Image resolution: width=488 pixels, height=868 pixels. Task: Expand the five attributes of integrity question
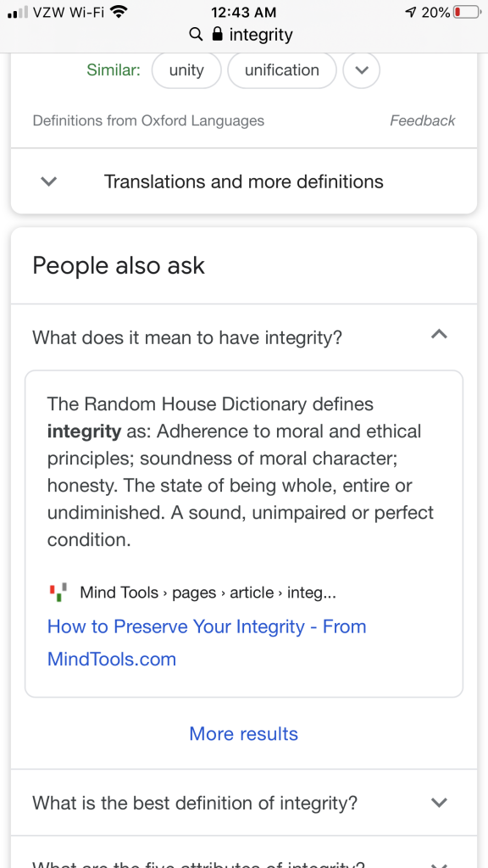point(243,855)
